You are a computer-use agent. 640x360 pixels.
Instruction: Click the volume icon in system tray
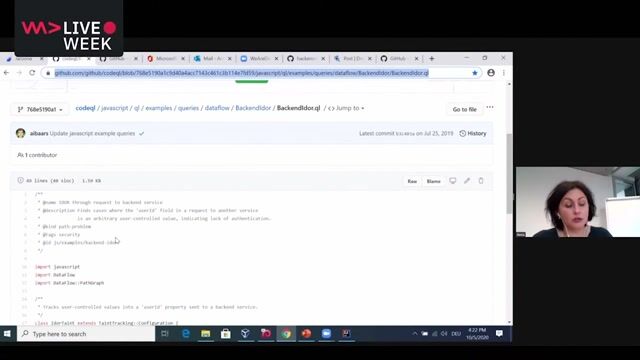[x=444, y=333]
